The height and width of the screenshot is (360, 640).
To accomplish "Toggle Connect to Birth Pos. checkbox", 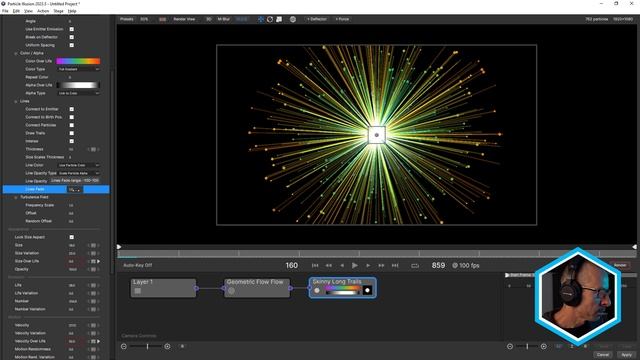I will coord(72,117).
